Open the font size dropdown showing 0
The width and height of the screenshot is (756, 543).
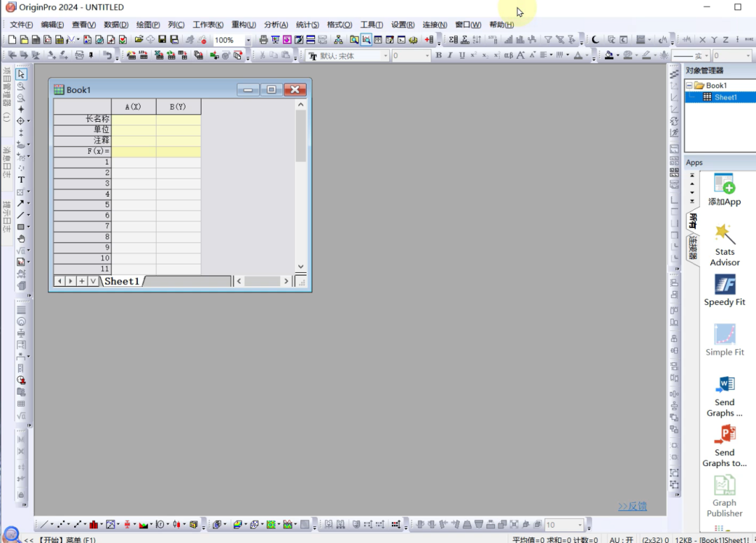tap(427, 56)
